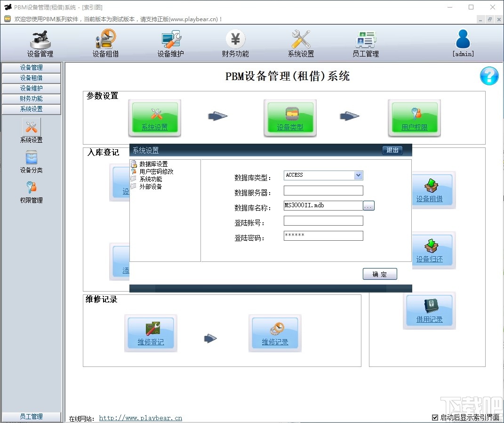
Task: Click the 登陆密码 masked password field
Action: [323, 236]
